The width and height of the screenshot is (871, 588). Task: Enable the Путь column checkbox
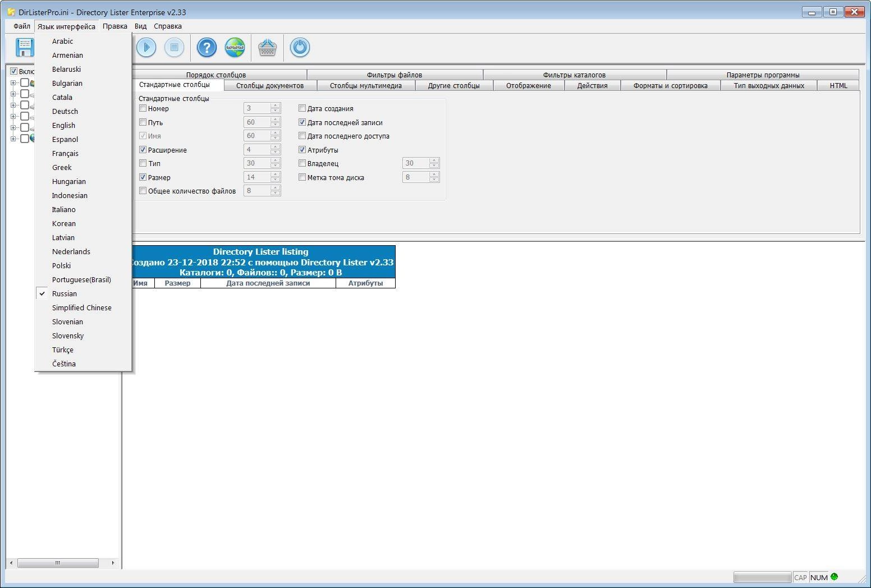(x=143, y=122)
